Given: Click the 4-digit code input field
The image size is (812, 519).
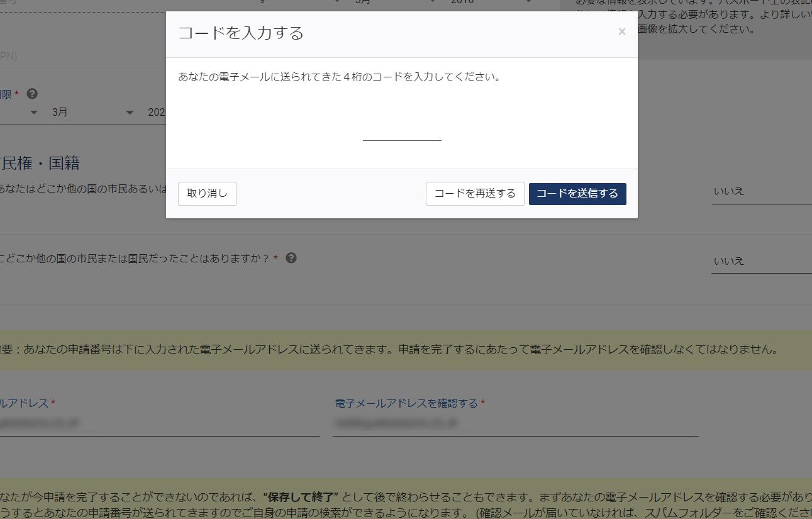Looking at the screenshot, I should (x=402, y=132).
